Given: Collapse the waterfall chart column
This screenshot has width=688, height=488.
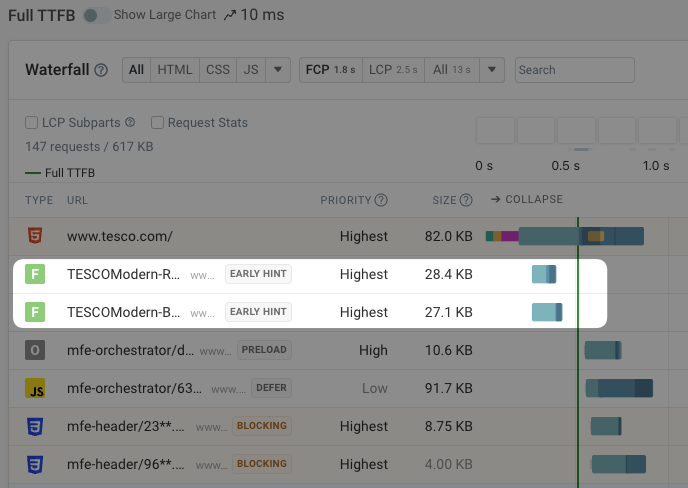Looking at the screenshot, I should [x=526, y=199].
